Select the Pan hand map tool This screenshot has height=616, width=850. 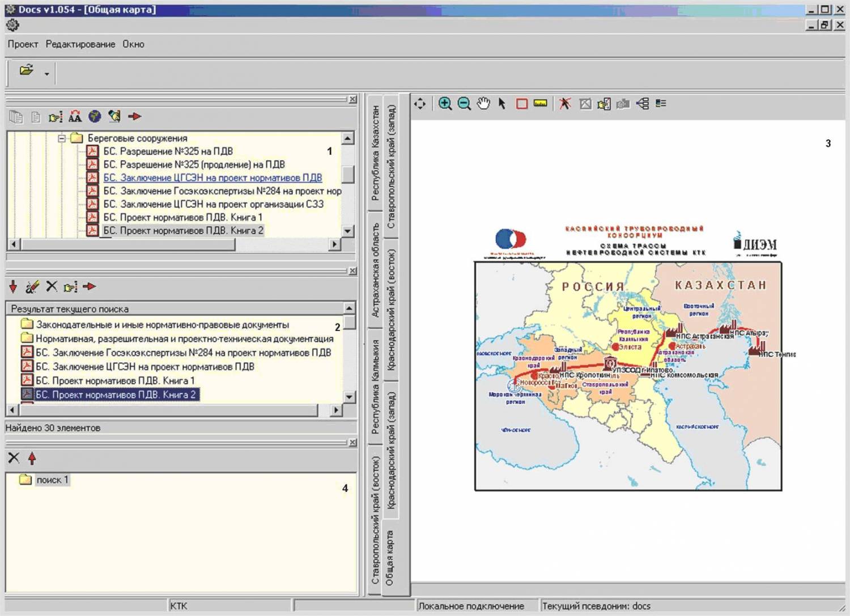tap(483, 103)
